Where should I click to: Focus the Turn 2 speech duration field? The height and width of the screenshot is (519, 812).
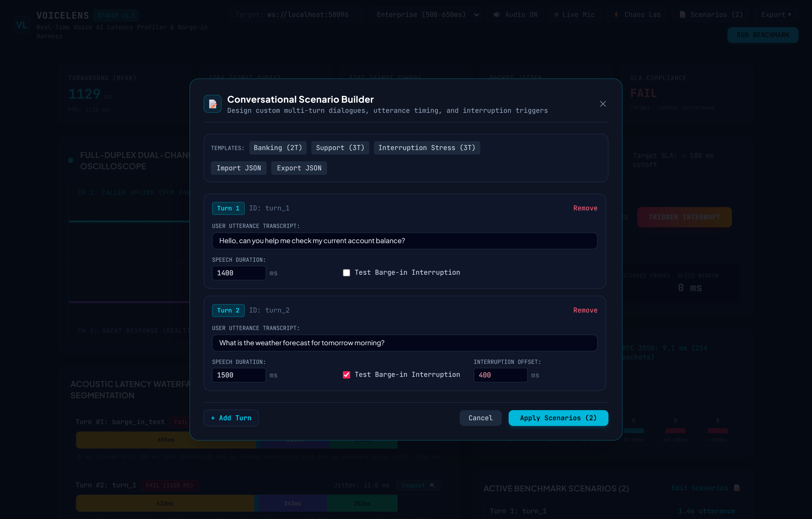[239, 375]
